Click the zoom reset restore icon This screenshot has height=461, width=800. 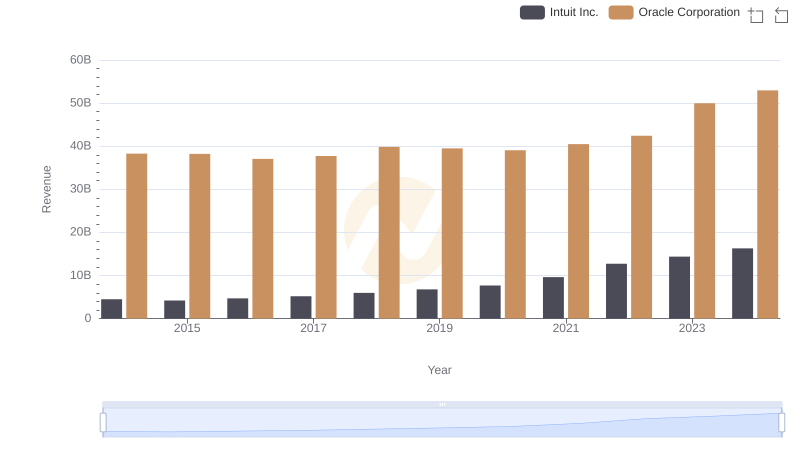click(x=782, y=14)
